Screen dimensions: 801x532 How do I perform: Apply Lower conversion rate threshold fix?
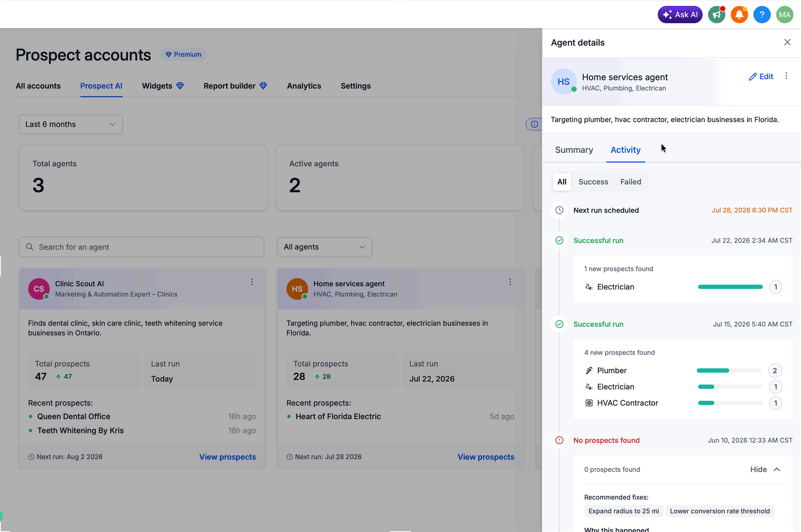tap(720, 511)
